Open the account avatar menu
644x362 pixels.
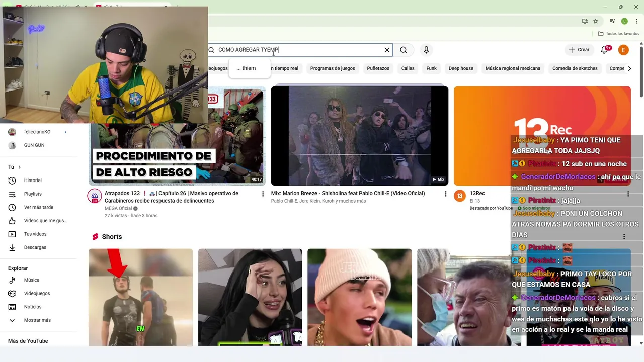point(623,50)
